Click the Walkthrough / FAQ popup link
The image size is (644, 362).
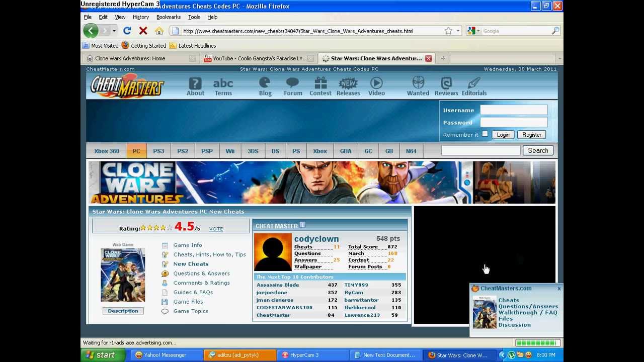point(528,313)
